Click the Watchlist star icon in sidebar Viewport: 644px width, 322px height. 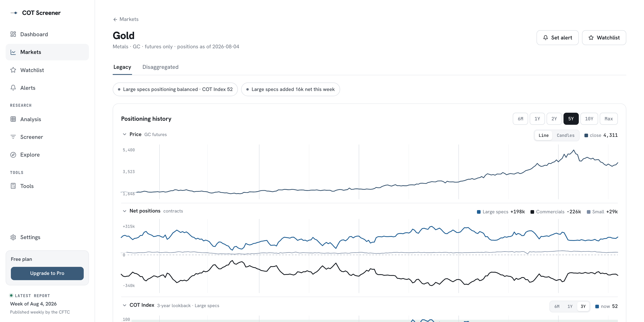coord(13,70)
